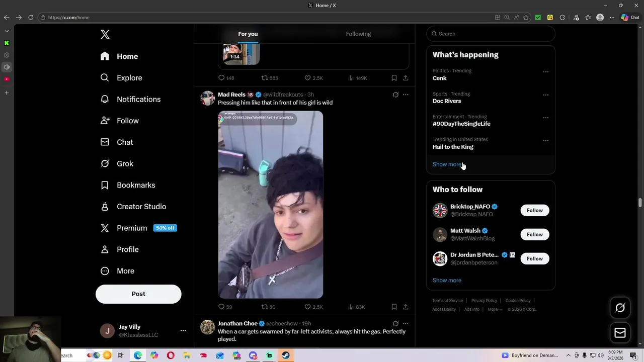The image size is (644, 362).
Task: Open the Home timeline
Action: [x=119, y=56]
